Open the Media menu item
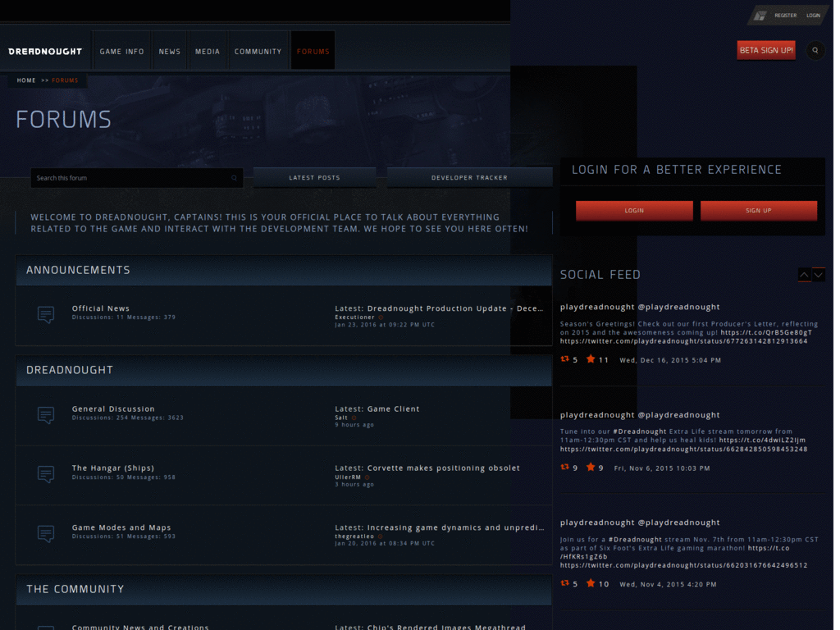 208,52
